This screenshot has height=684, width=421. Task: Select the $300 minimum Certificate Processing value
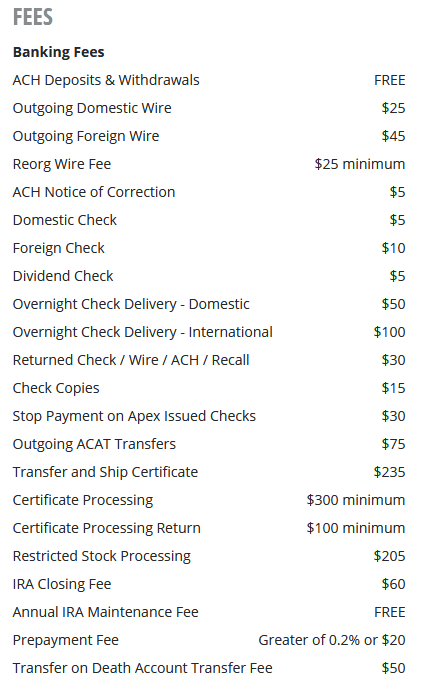click(x=356, y=500)
